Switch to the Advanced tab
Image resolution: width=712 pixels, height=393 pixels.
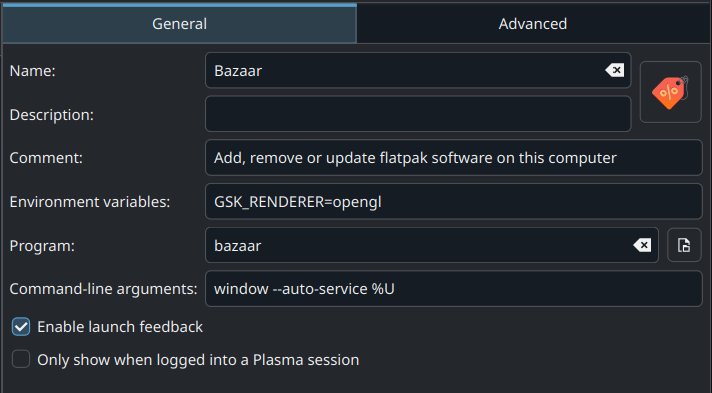[533, 24]
